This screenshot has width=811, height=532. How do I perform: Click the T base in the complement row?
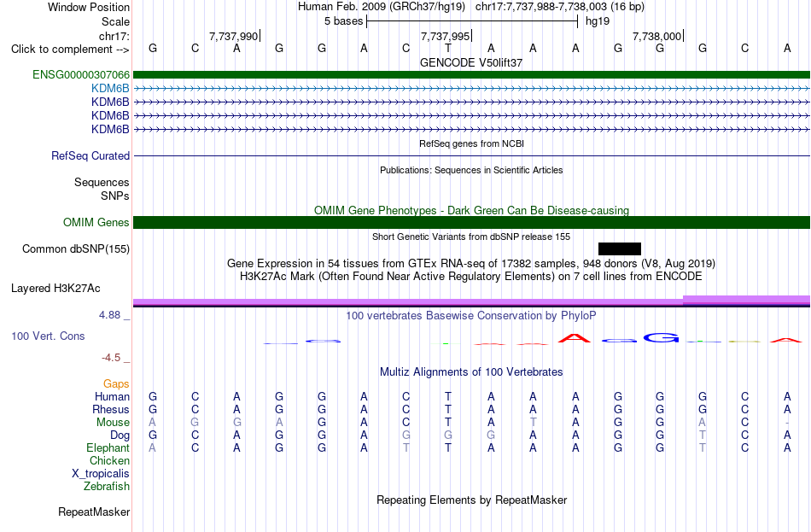[448, 49]
